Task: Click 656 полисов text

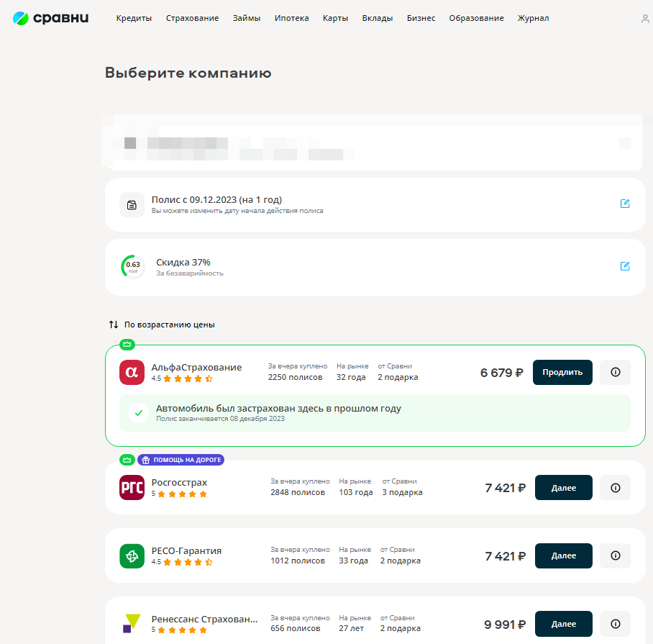Action: [x=296, y=628]
